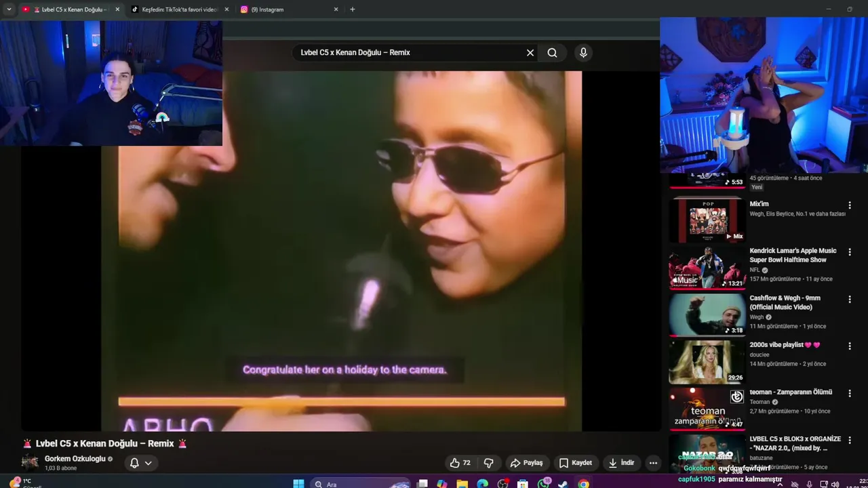Open the Gorkem Ozkuloglu channel name link

point(75,459)
